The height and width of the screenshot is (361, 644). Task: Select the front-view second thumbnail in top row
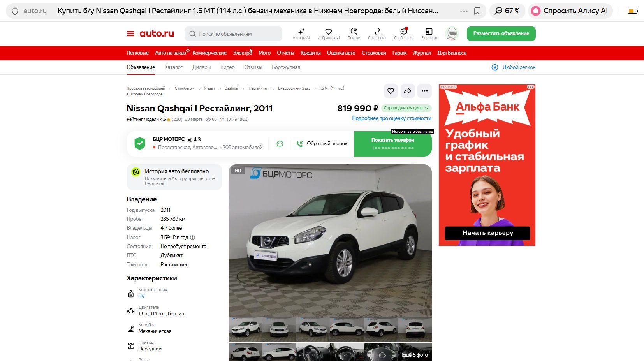tap(279, 329)
